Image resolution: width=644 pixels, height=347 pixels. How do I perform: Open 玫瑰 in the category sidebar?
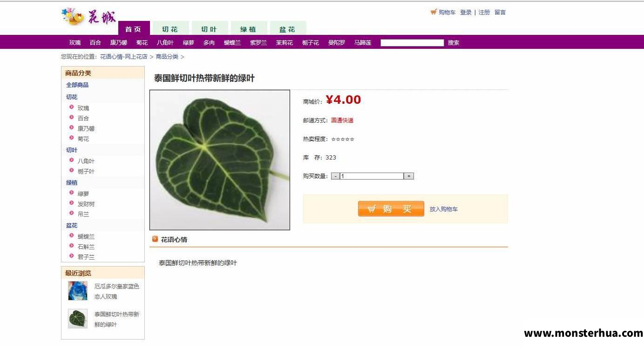83,108
